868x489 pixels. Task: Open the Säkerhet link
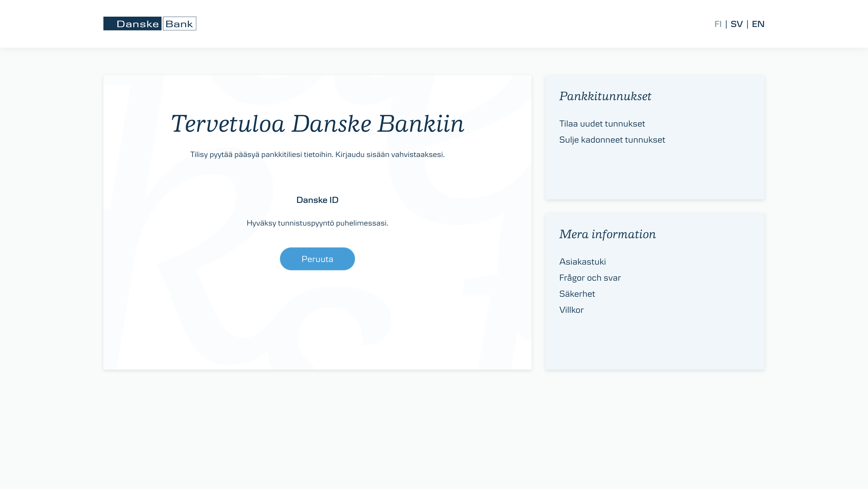click(577, 294)
